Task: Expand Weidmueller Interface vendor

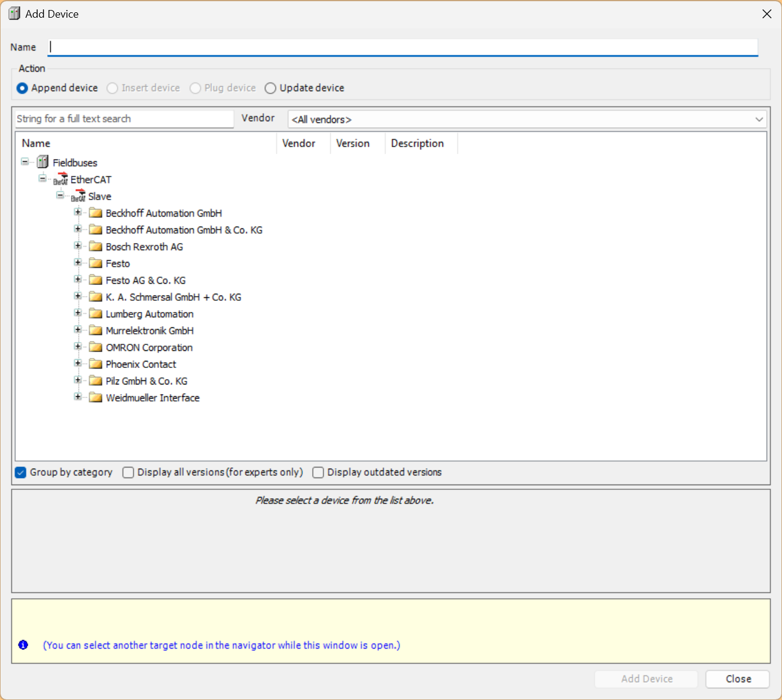Action: point(78,397)
